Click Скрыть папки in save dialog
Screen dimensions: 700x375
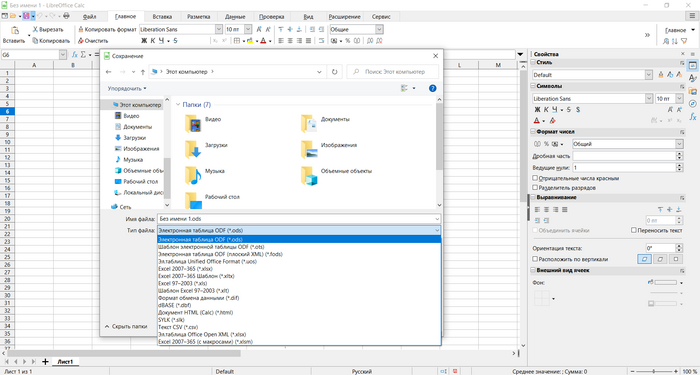(126, 326)
